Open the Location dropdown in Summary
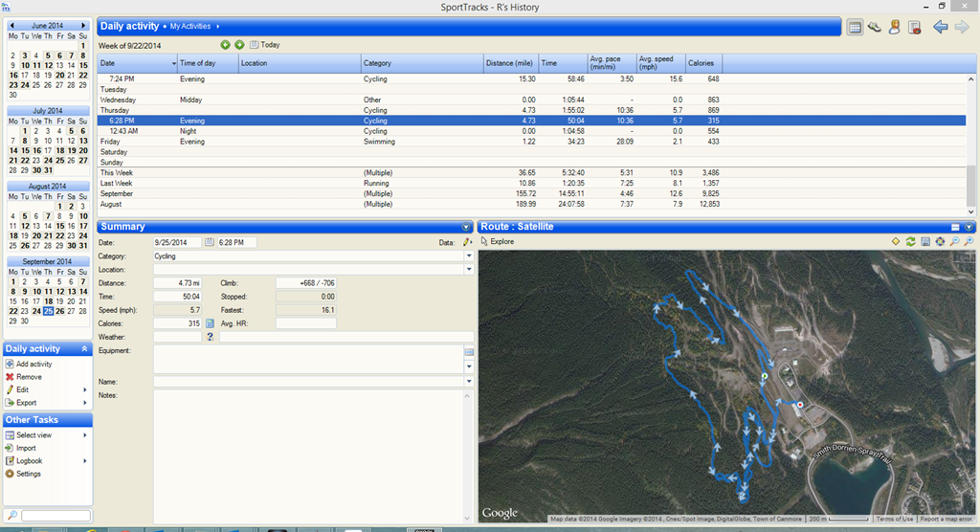This screenshot has width=980, height=532. click(x=469, y=270)
